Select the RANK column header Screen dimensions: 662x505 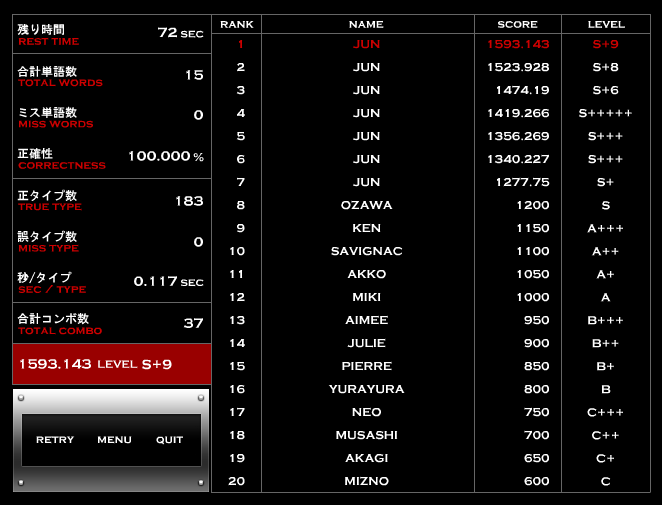tap(237, 24)
